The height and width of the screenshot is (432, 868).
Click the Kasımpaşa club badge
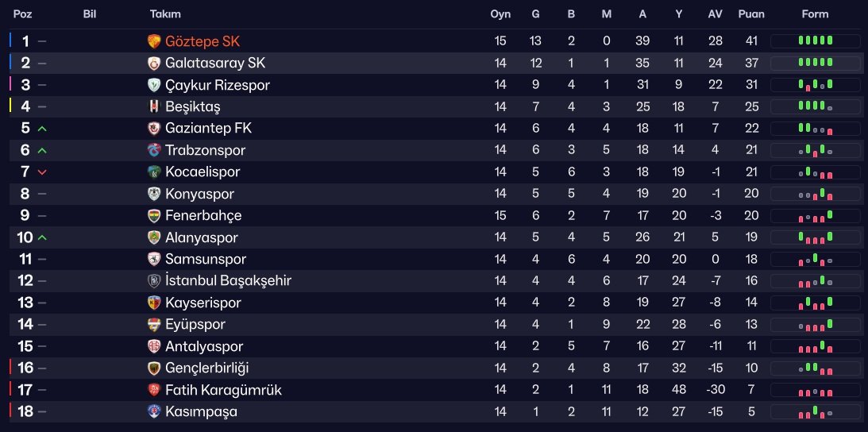coord(154,411)
